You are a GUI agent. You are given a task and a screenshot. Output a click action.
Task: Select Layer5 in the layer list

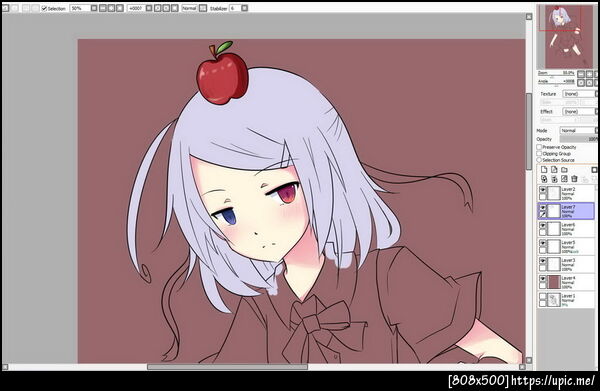pos(566,246)
